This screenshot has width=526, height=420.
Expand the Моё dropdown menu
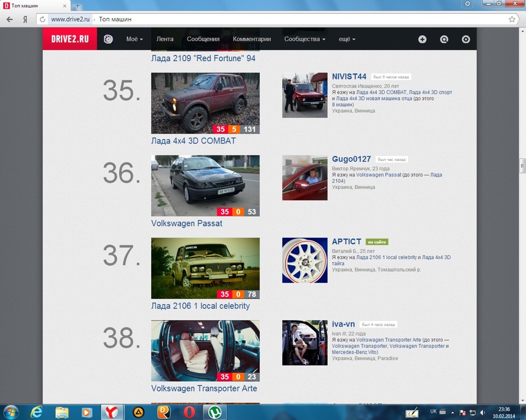click(135, 39)
